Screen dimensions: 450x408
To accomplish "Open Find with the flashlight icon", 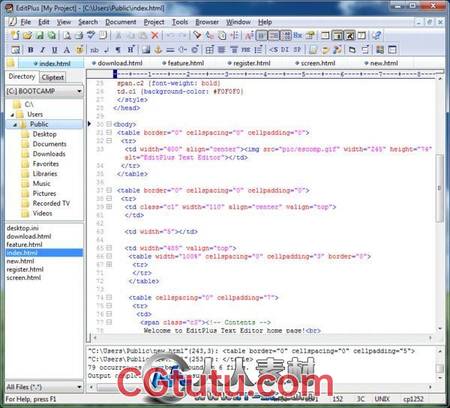I will pos(197,35).
